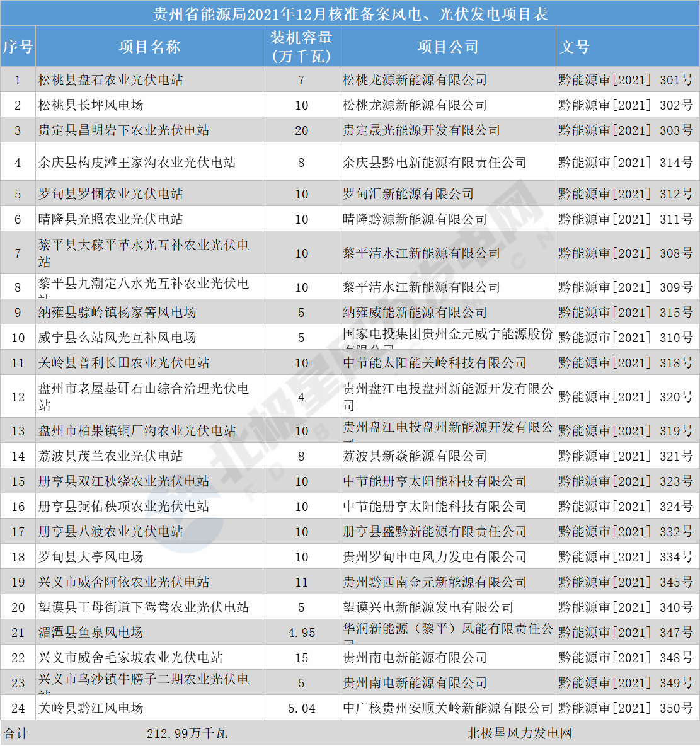This screenshot has width=700, height=746.
Task: Click the source credit '北极星风力发电网'
Action: click(x=520, y=733)
